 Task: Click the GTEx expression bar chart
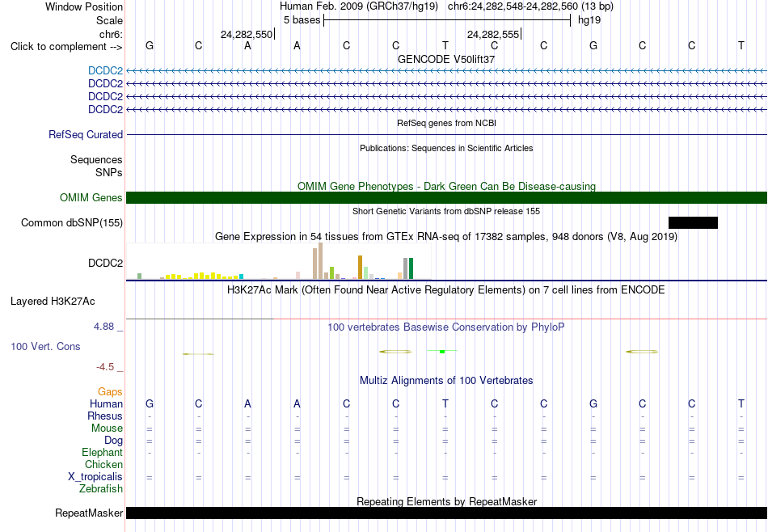click(x=279, y=261)
